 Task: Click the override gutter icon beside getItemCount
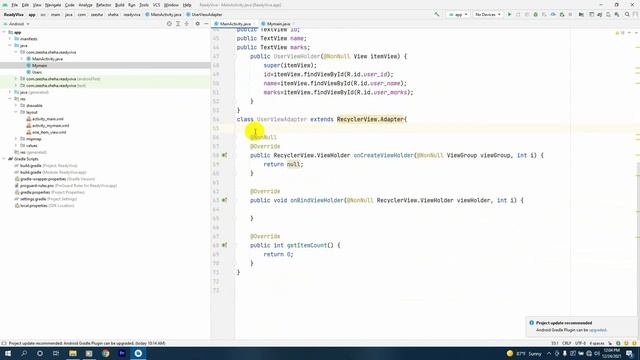click(x=224, y=245)
